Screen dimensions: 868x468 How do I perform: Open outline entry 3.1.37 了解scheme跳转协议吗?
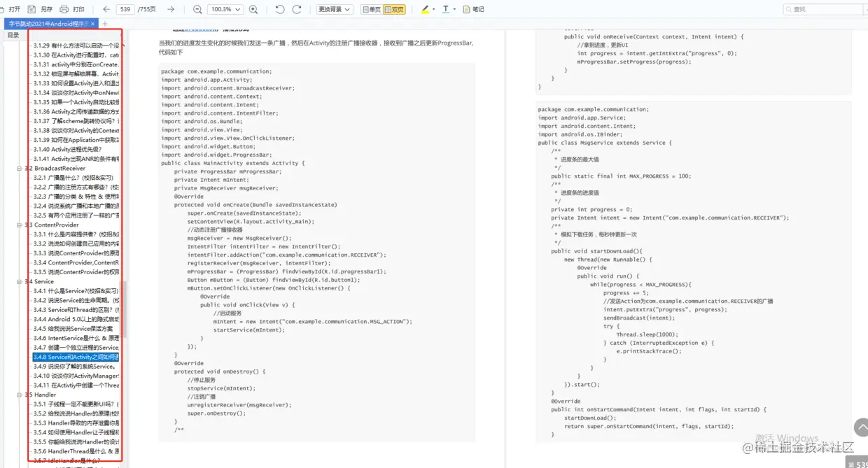[x=76, y=121]
